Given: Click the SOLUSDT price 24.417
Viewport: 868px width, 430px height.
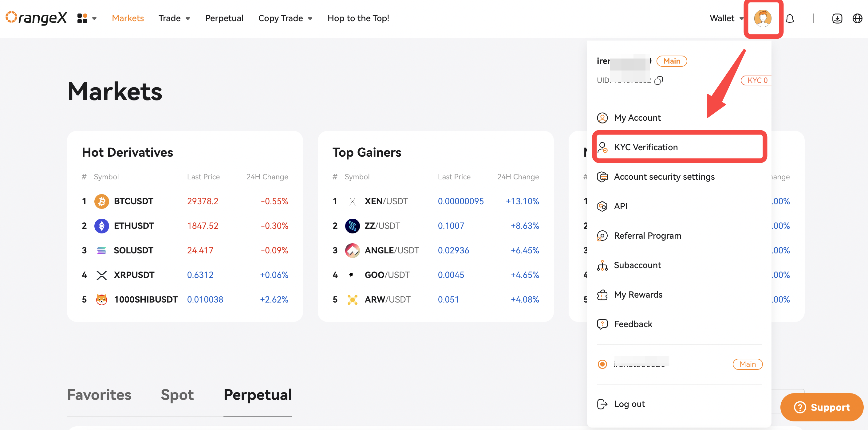Looking at the screenshot, I should pyautogui.click(x=200, y=251).
